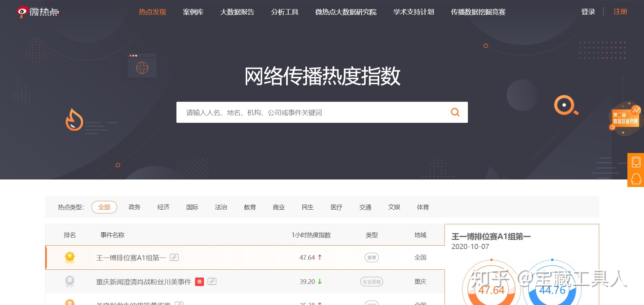Click the 赛事 type tag
The height and width of the screenshot is (305, 644).
tap(372, 258)
